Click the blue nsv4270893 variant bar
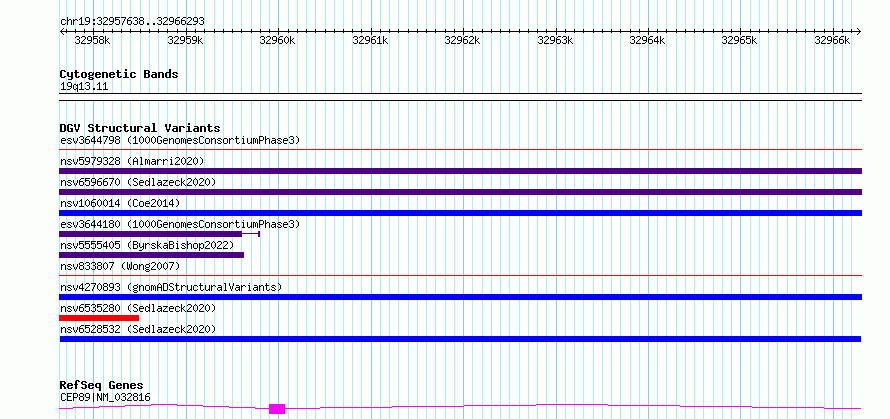The height and width of the screenshot is (419, 890). 460,297
